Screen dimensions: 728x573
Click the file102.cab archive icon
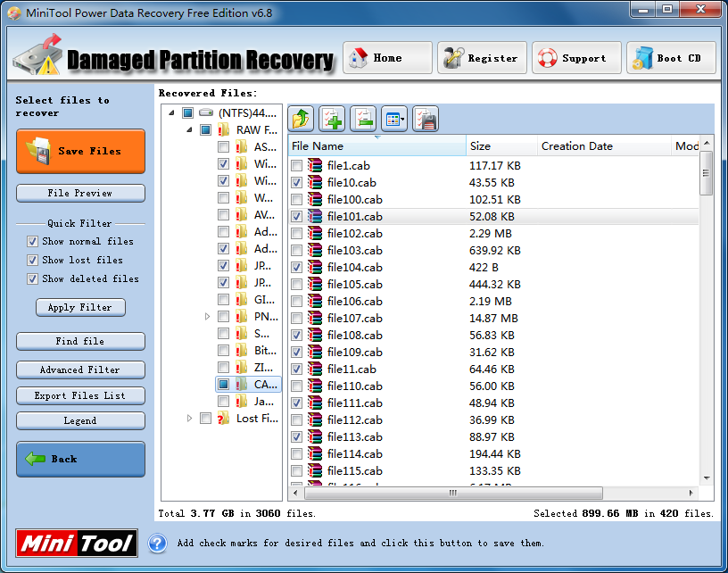(315, 233)
